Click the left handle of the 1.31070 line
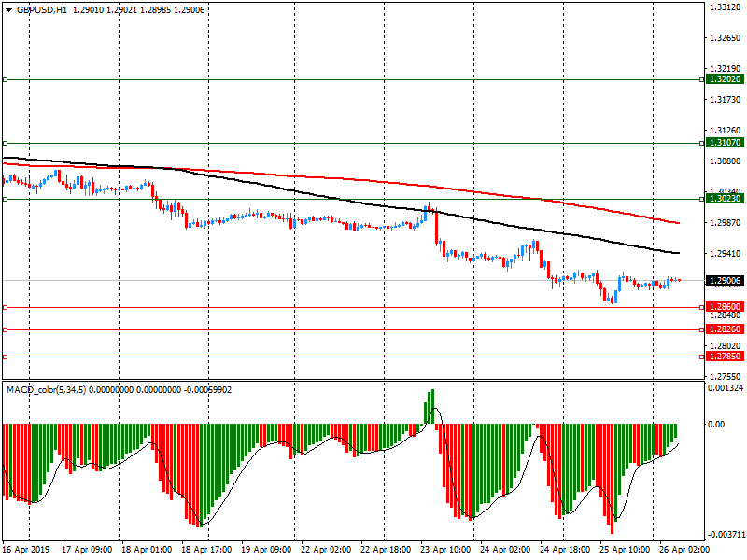The height and width of the screenshot is (560, 747). pyautogui.click(x=6, y=144)
